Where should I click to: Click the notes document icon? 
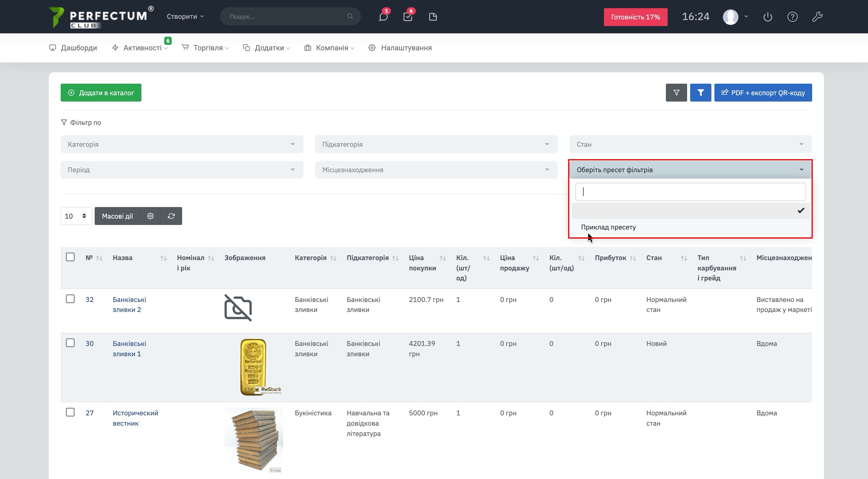433,17
